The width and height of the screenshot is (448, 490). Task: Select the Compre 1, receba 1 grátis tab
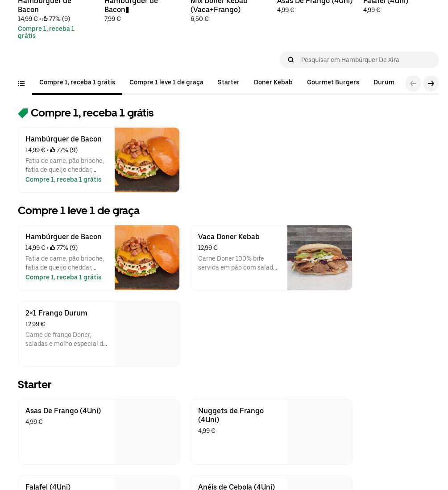click(x=77, y=82)
